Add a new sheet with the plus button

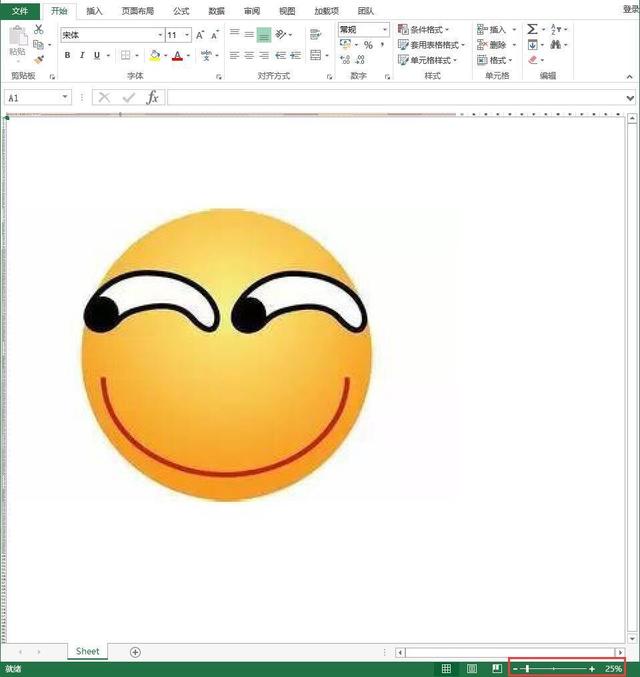point(135,652)
